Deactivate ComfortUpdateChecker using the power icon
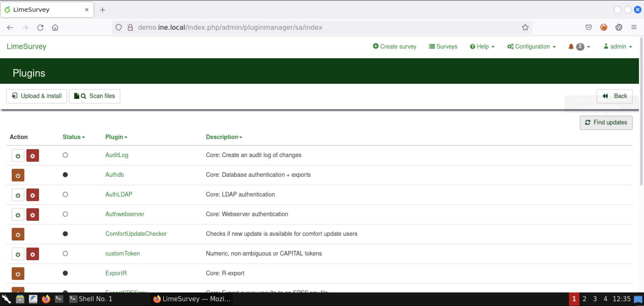Image resolution: width=644 pixels, height=306 pixels. pos(18,234)
